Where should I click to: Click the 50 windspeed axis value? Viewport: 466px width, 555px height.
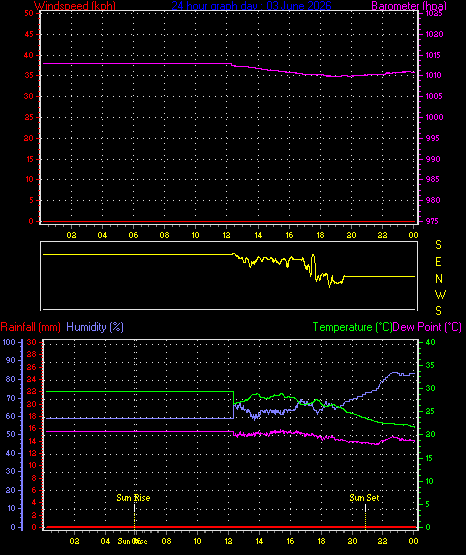click(x=29, y=13)
